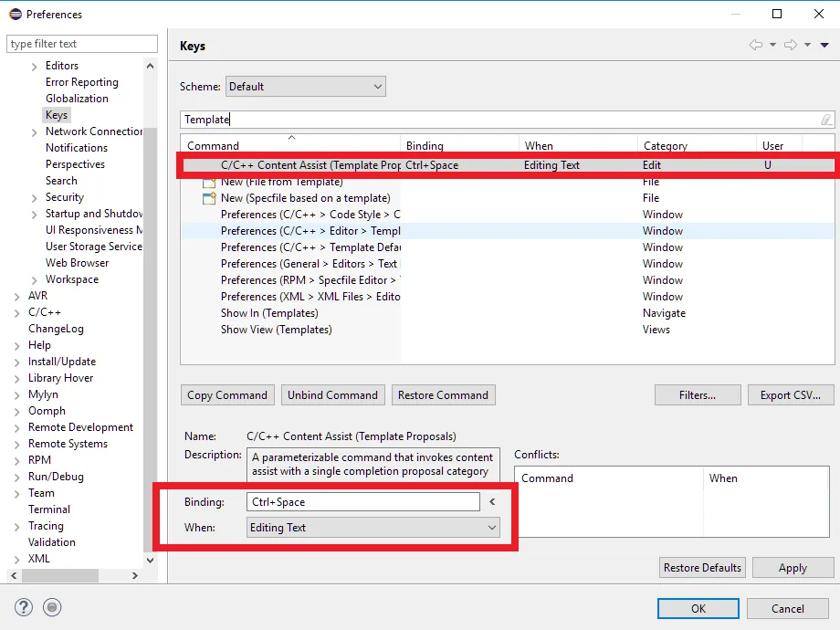The image size is (840, 630).
Task: Click the tree scroll down arrow
Action: point(150,561)
